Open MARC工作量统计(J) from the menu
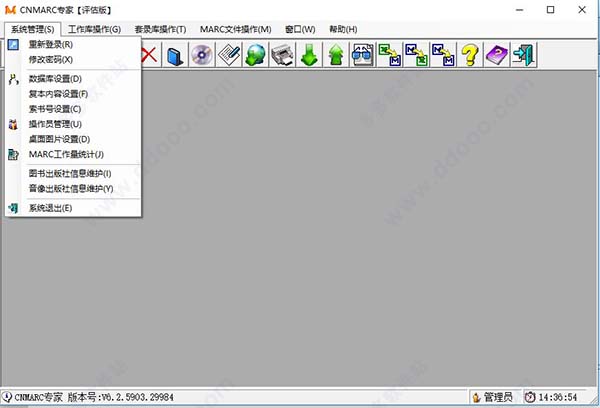This screenshot has width=600, height=408. 73,154
